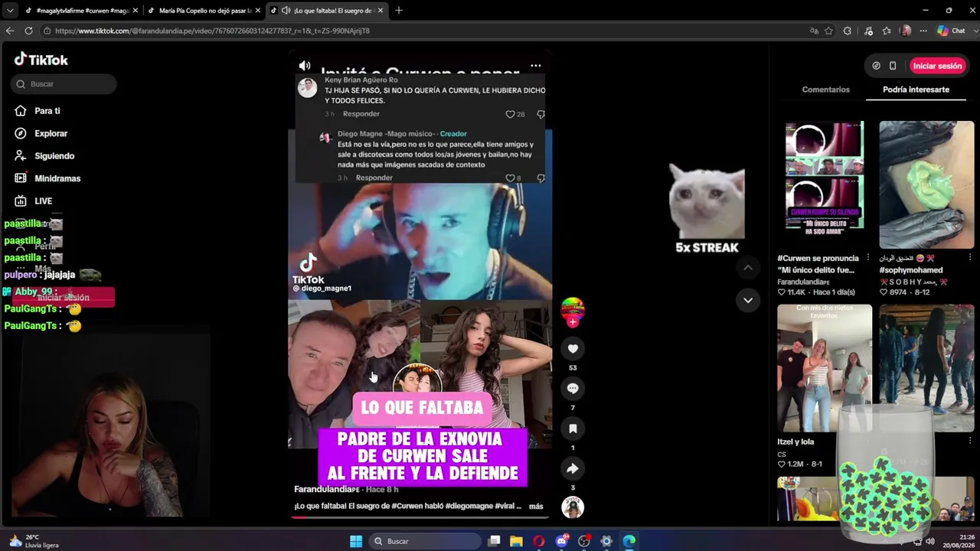This screenshot has width=980, height=551.
Task: Share the video using the arrow icon
Action: [x=573, y=468]
